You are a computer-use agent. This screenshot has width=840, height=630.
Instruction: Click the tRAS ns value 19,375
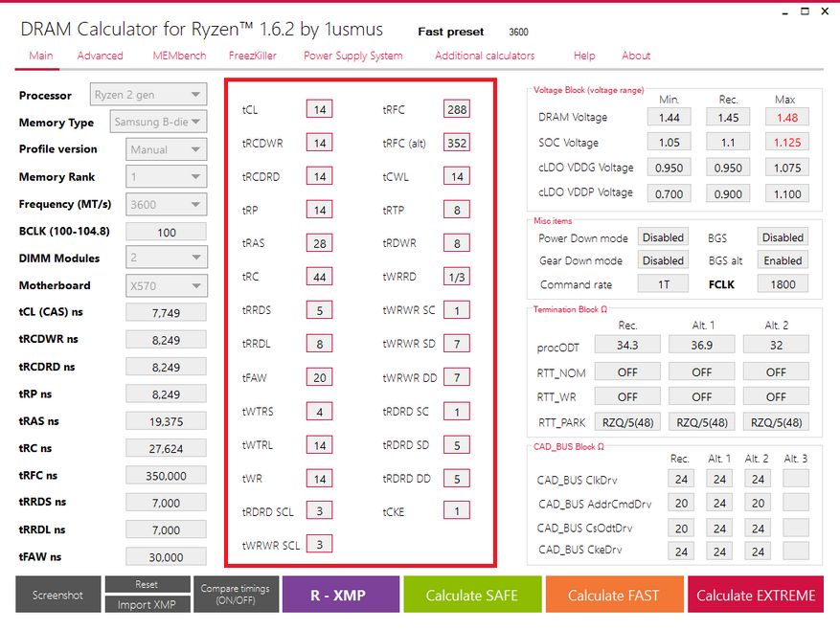tap(166, 421)
